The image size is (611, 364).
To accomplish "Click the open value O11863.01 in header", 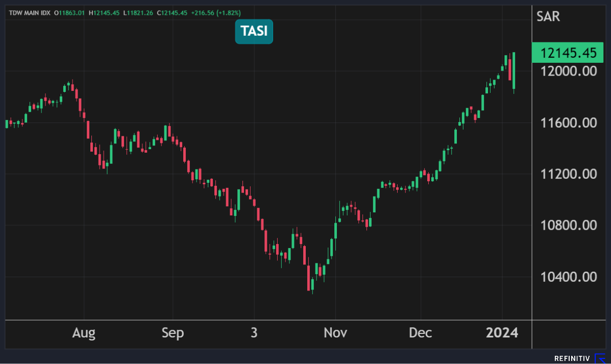I will pos(70,12).
